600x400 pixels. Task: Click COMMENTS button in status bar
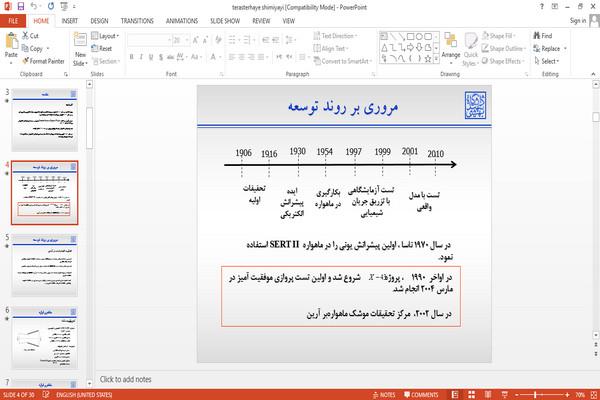(421, 395)
